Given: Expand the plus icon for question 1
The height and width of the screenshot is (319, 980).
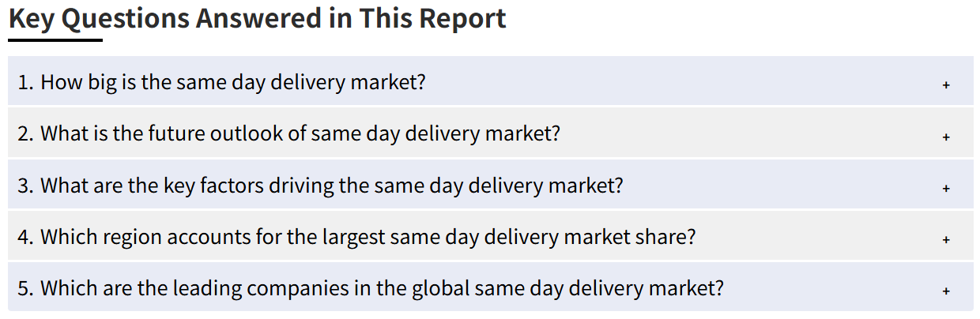Looking at the screenshot, I should tap(945, 84).
